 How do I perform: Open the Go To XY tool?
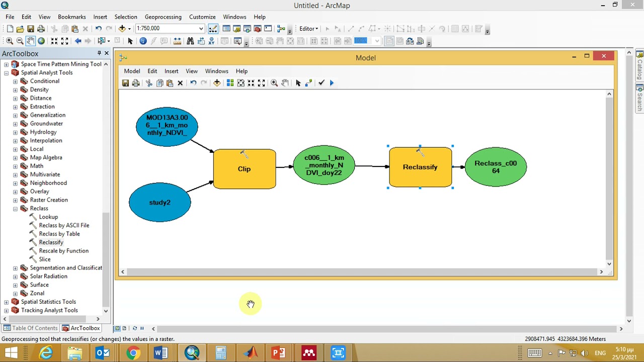[x=211, y=41]
